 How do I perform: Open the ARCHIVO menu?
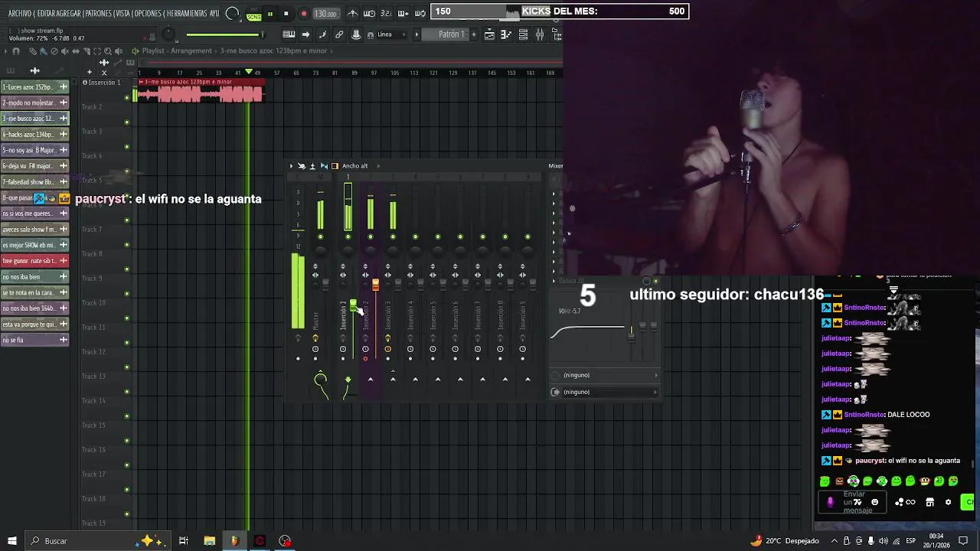20,14
